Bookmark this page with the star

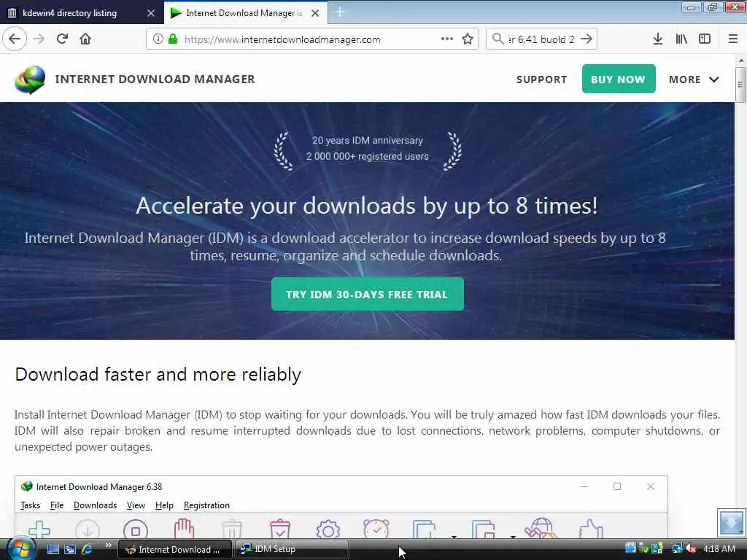(468, 39)
